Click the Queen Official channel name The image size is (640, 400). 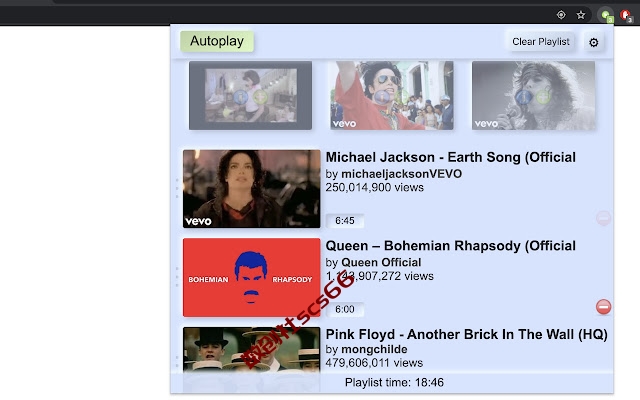point(381,262)
